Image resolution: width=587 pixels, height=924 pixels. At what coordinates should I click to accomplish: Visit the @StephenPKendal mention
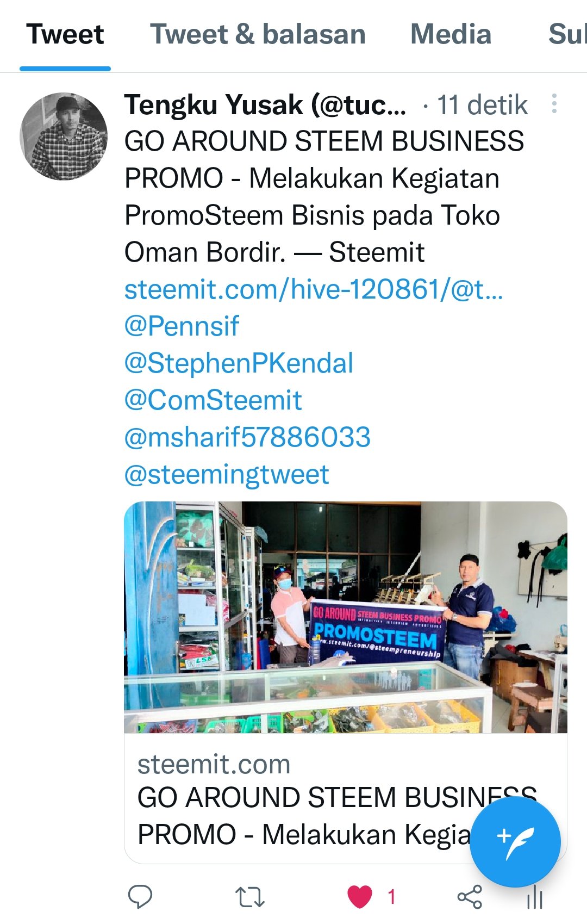click(x=239, y=363)
